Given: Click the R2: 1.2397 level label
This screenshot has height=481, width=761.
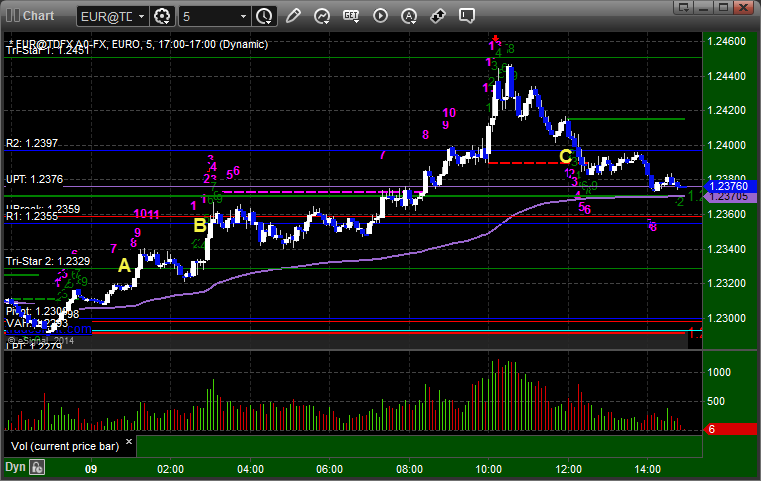Looking at the screenshot, I should coord(32,143).
